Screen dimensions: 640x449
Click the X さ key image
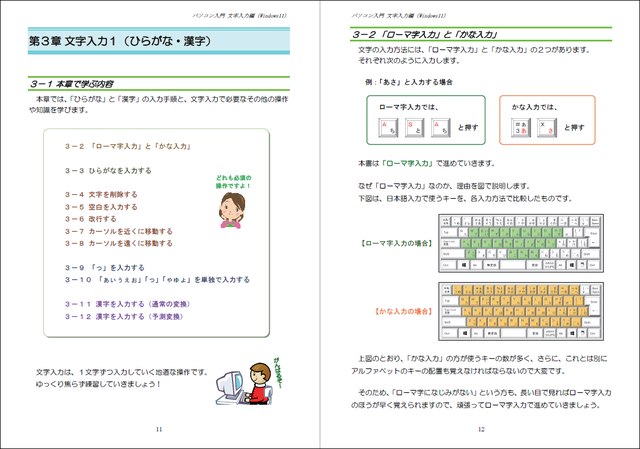tap(547, 127)
